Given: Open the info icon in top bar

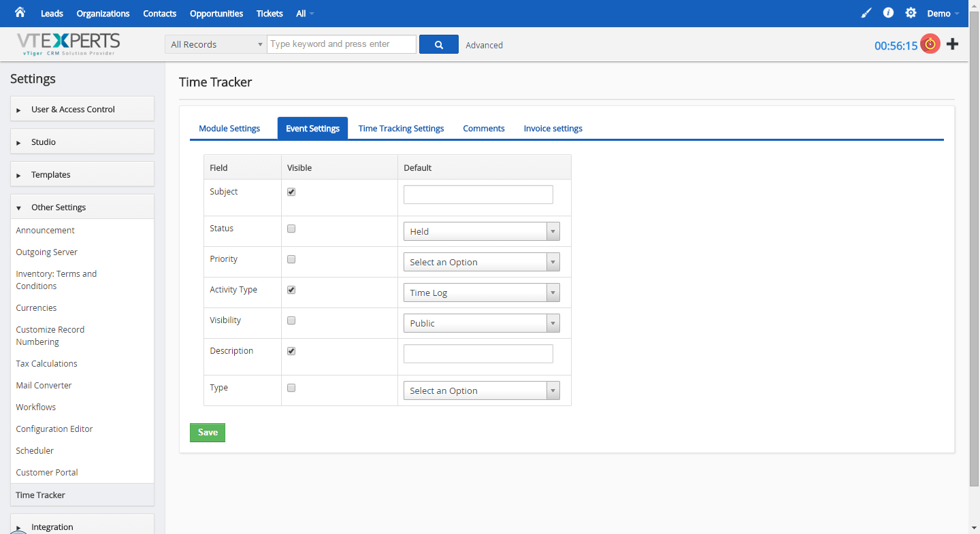Looking at the screenshot, I should 888,13.
